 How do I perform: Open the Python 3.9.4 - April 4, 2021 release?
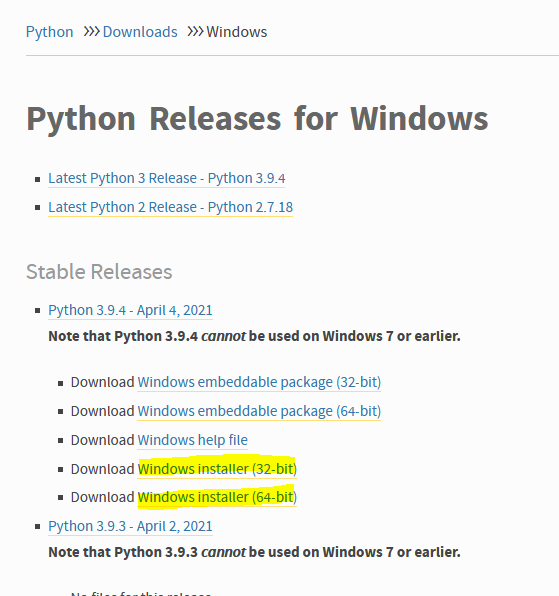130,311
